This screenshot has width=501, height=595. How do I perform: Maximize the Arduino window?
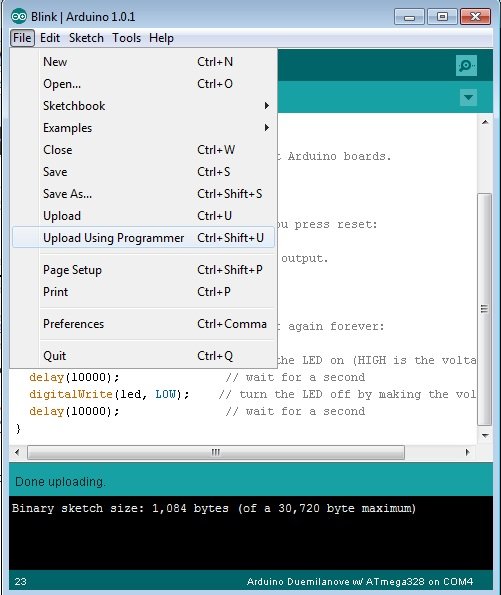pos(442,17)
